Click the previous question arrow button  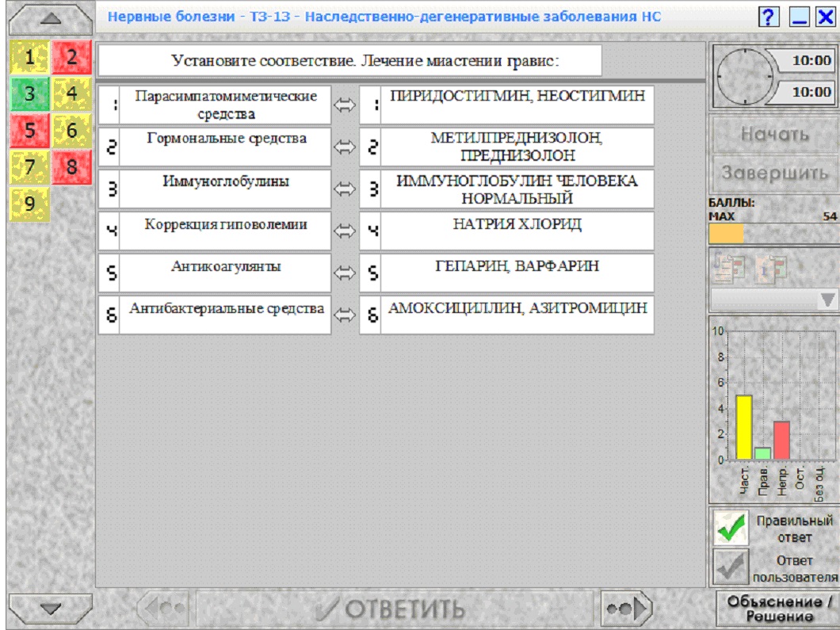(163, 608)
